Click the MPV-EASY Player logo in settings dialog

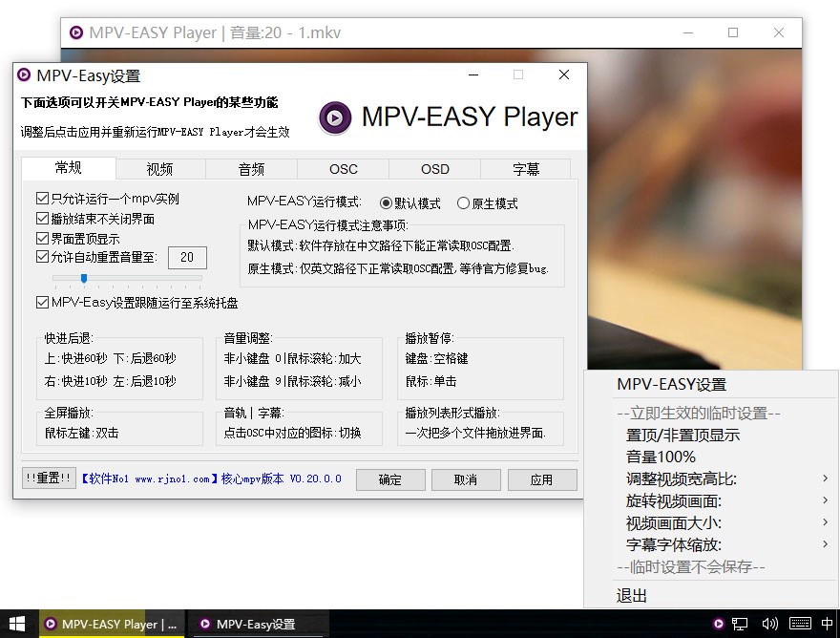click(x=333, y=118)
